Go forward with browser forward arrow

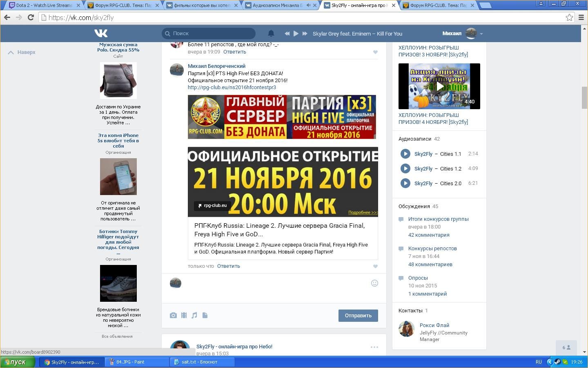pos(19,18)
